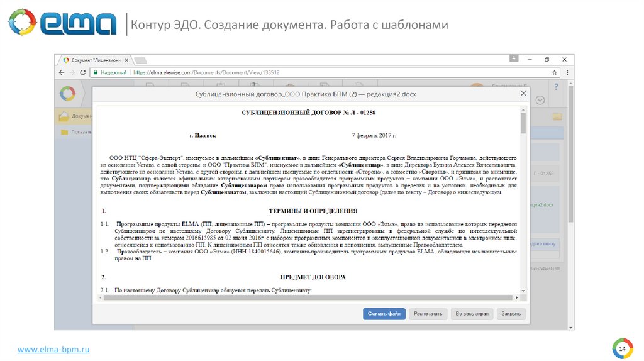Image resolution: width=644 pixels, height=361 pixels.
Task: Click the Скачать файл button
Action: [384, 314]
